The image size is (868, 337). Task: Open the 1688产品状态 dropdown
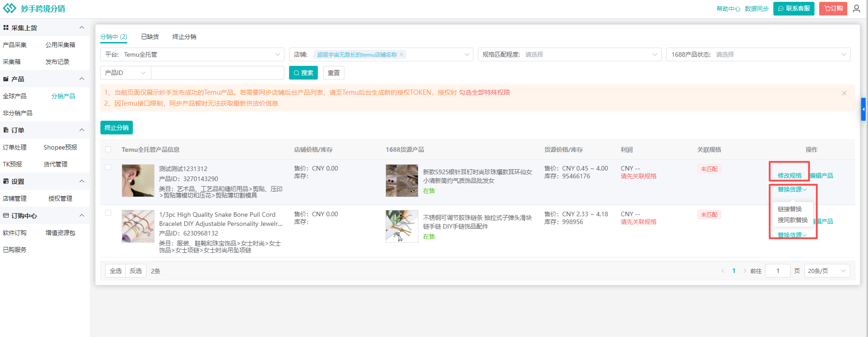(x=758, y=54)
